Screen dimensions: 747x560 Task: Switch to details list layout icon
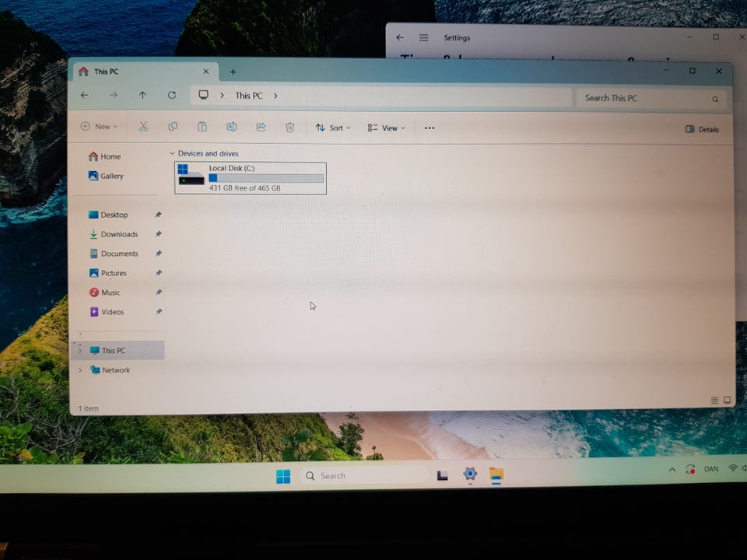tap(714, 400)
